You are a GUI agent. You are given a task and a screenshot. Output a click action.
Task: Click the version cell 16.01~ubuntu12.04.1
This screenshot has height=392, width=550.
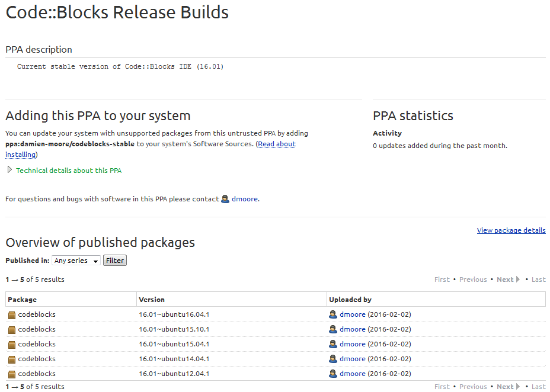click(x=174, y=374)
